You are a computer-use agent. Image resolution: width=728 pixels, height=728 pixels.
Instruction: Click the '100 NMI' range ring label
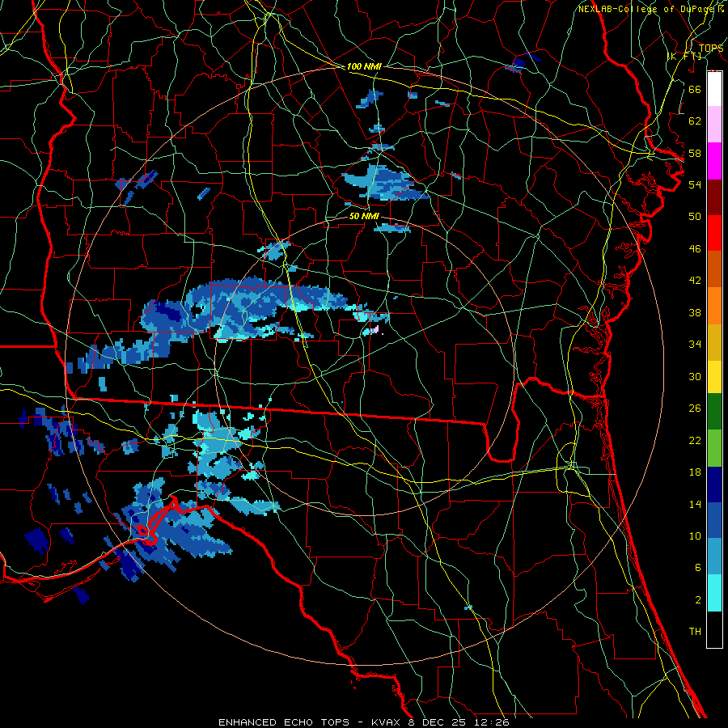coord(364,66)
